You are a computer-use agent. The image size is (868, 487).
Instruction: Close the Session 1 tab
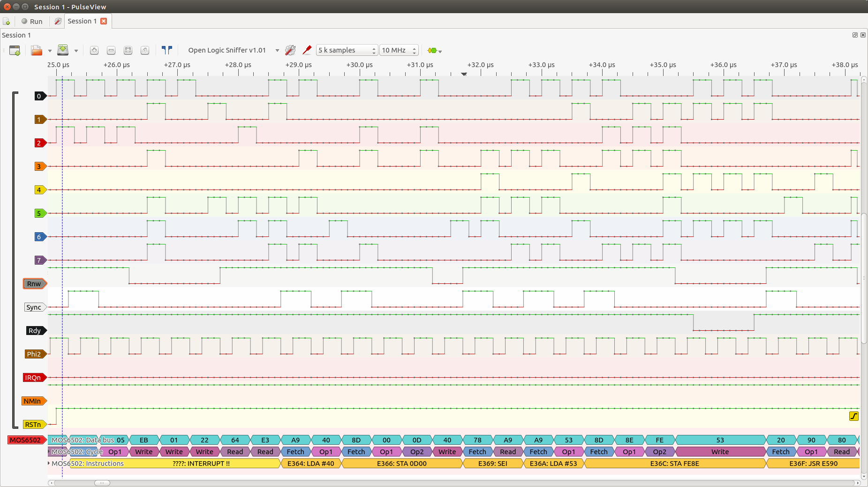click(x=104, y=21)
